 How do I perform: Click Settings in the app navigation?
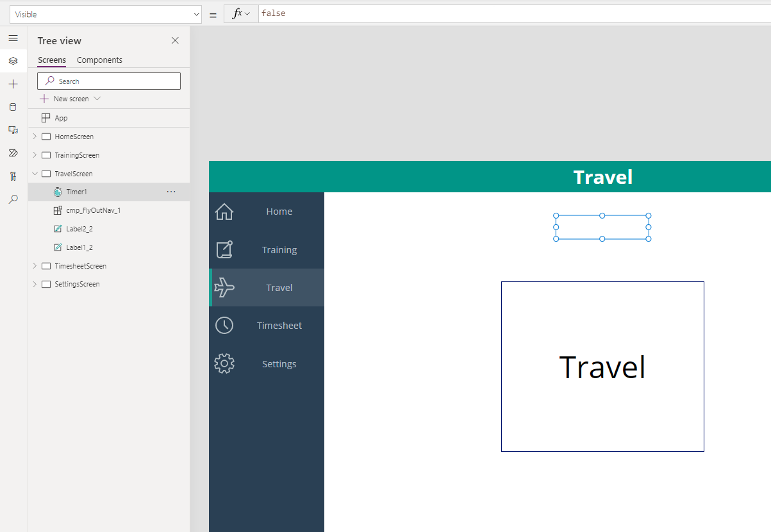point(279,364)
